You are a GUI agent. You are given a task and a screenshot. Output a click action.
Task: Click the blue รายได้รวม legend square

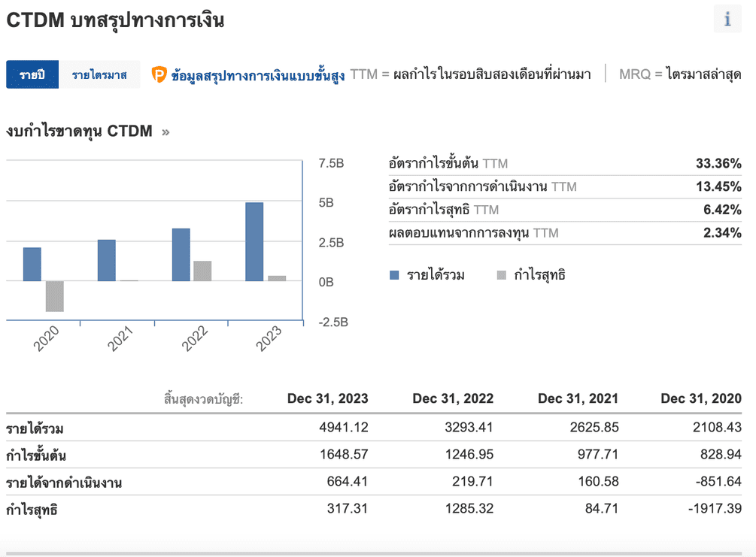point(394,275)
